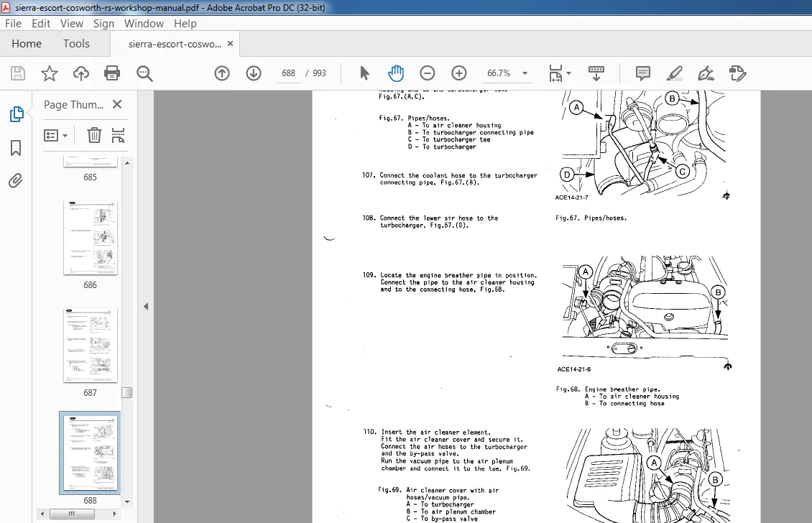Open Page Thumbnails panel icon
This screenshot has width=812, height=523.
coord(16,114)
